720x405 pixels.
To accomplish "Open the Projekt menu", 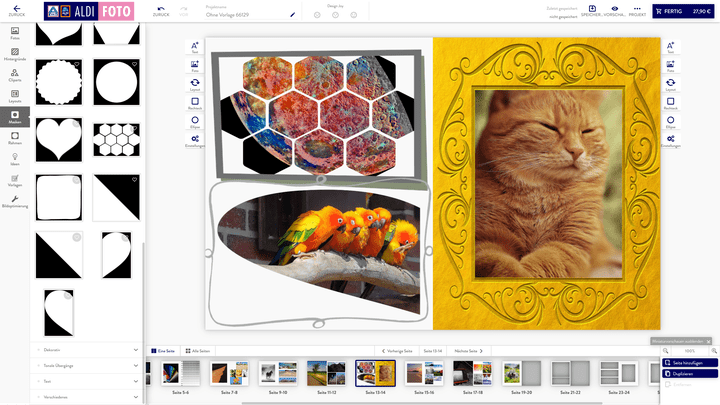I will [638, 11].
